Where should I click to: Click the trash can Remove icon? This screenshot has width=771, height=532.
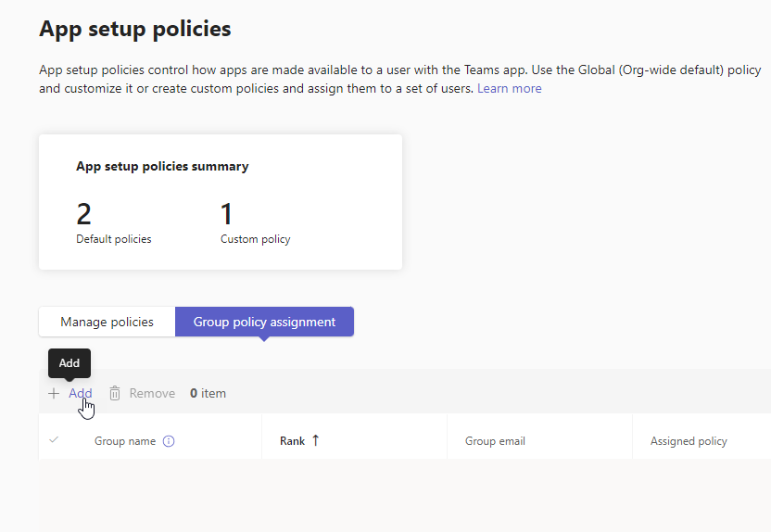pyautogui.click(x=115, y=393)
